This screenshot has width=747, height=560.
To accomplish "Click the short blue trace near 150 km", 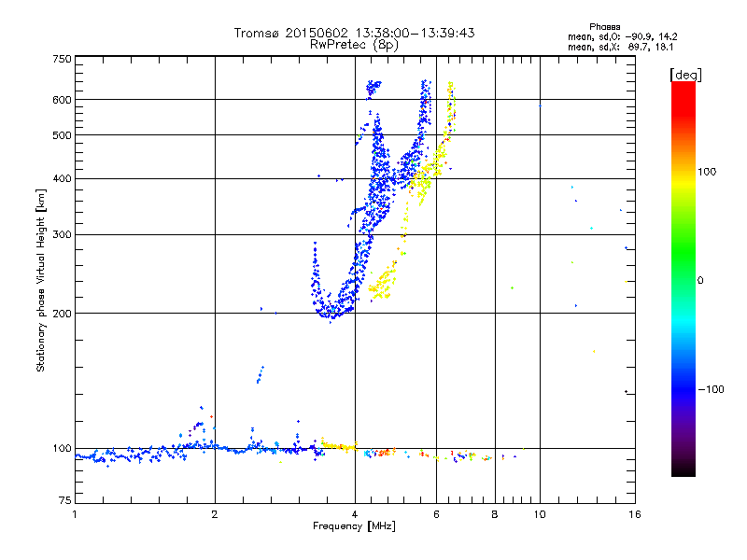I will pyautogui.click(x=261, y=375).
